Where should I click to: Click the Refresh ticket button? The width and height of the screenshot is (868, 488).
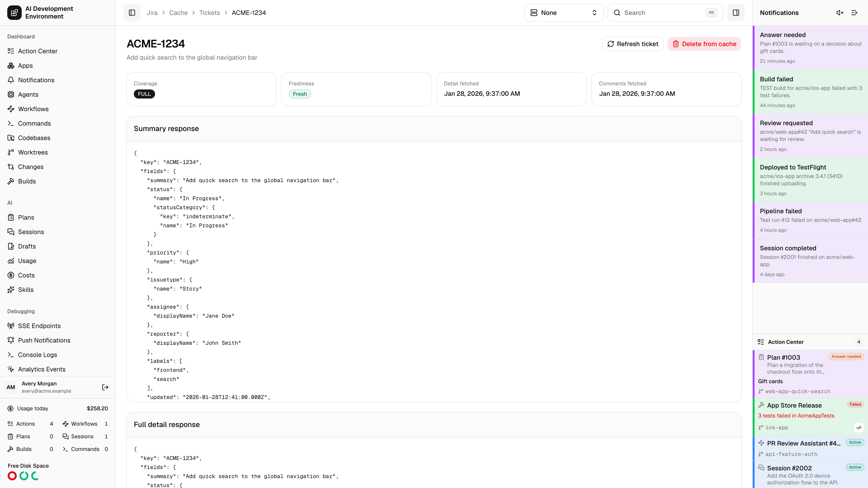(632, 44)
